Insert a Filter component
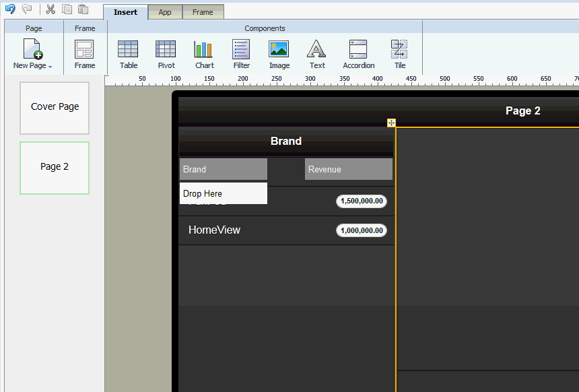Image resolution: width=579 pixels, height=392 pixels. pos(241,54)
